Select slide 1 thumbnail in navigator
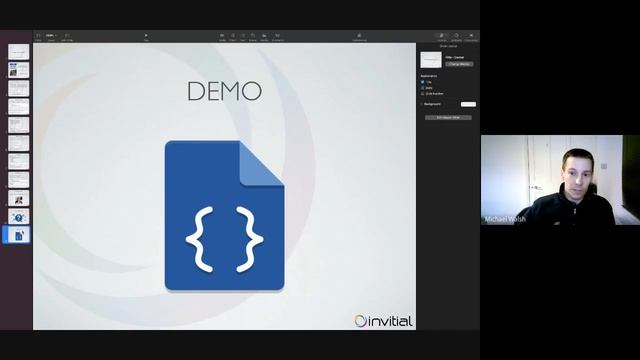The height and width of the screenshot is (360, 640). click(x=19, y=52)
